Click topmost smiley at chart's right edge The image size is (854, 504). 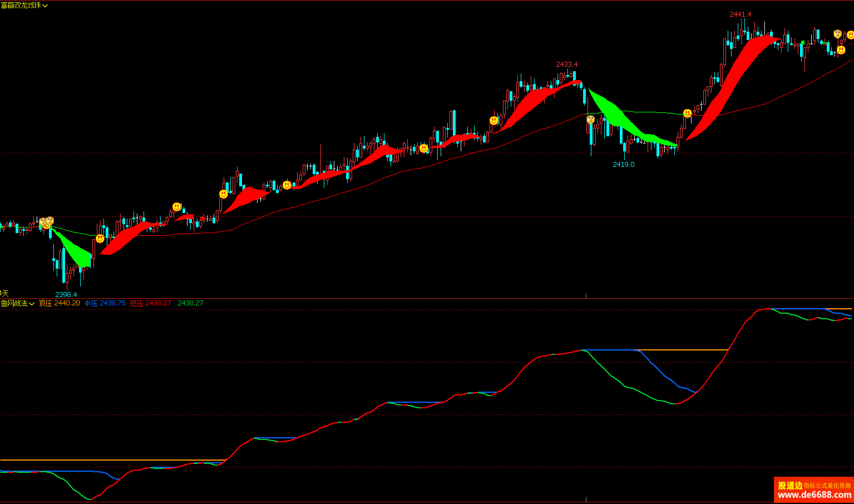[x=850, y=35]
